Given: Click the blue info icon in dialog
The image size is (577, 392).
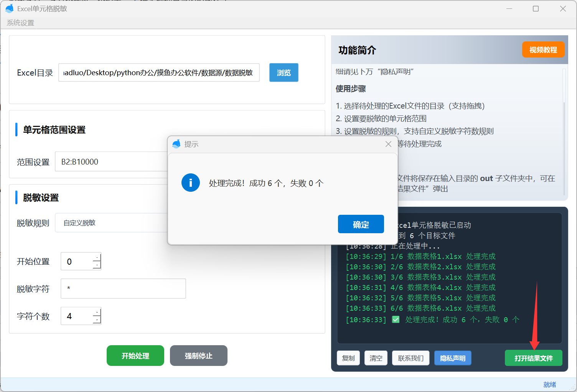Looking at the screenshot, I should [x=191, y=183].
